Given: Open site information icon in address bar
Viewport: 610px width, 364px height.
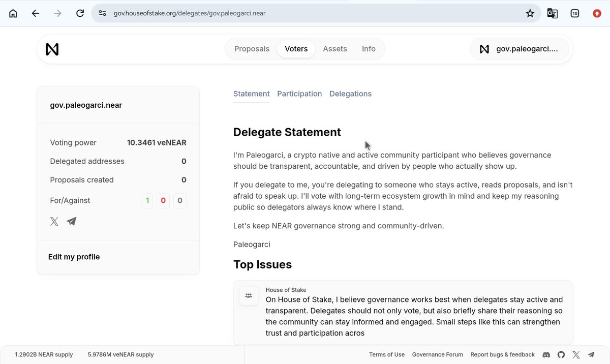Looking at the screenshot, I should point(103,14).
